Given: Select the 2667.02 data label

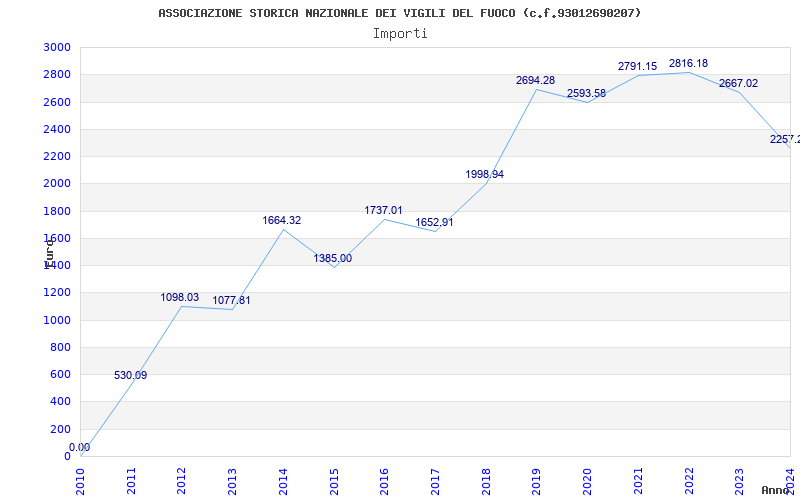Looking at the screenshot, I should [x=739, y=84].
